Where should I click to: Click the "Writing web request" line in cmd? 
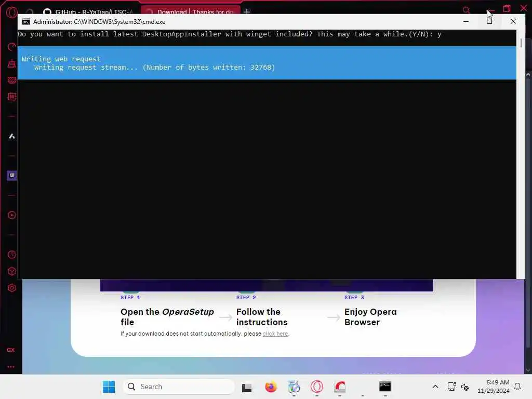click(61, 59)
